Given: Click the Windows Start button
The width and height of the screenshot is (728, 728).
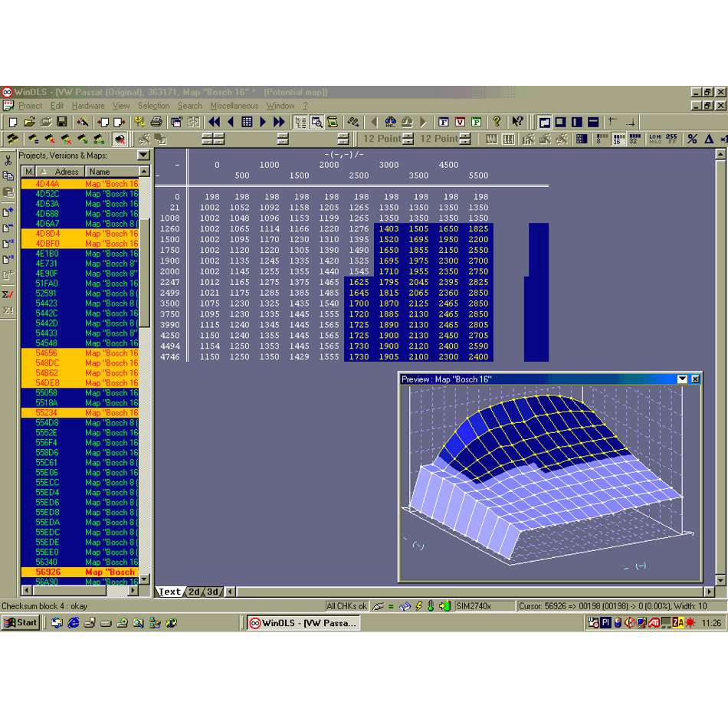Looking at the screenshot, I should click(x=21, y=622).
